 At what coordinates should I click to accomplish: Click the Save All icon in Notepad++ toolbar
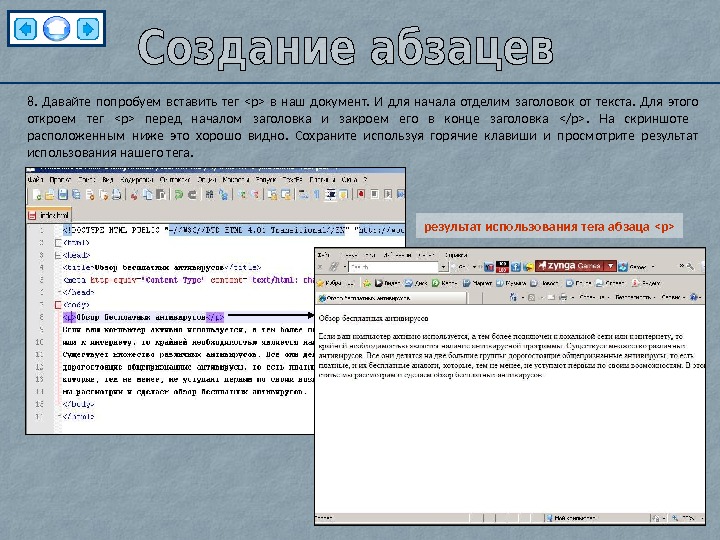pos(76,195)
